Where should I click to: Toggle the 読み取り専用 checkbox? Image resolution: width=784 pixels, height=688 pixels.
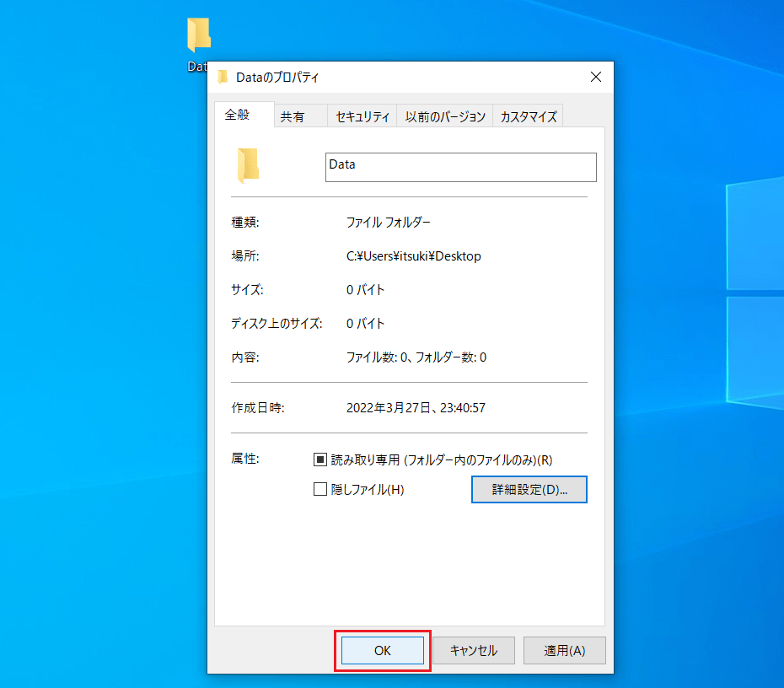coord(320,460)
